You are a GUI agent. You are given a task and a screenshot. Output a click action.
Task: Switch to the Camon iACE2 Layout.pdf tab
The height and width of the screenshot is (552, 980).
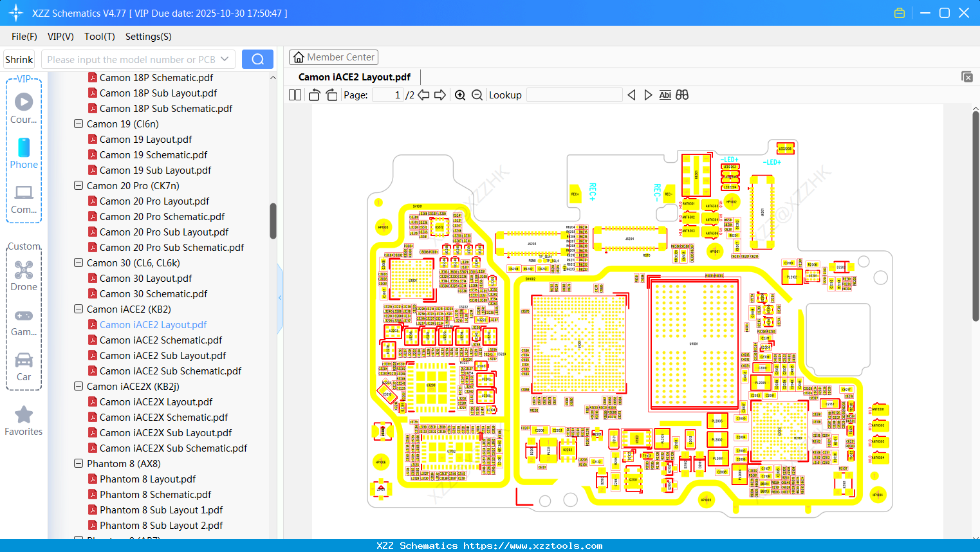coord(355,77)
